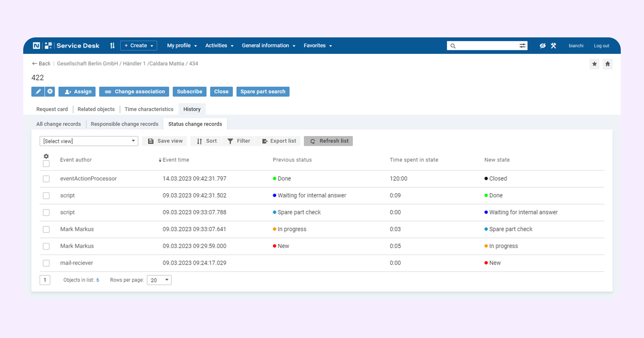Open the [Select view] dropdown

pyautogui.click(x=89, y=141)
